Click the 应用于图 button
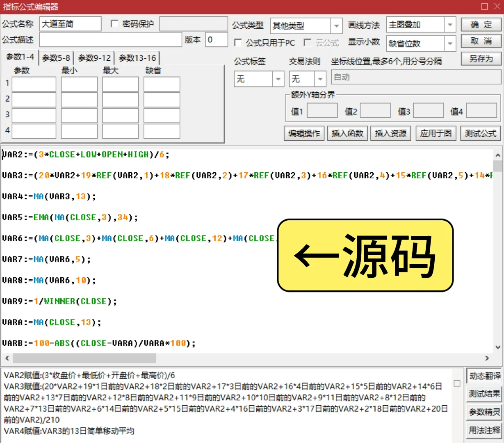504x443 pixels. (x=436, y=133)
